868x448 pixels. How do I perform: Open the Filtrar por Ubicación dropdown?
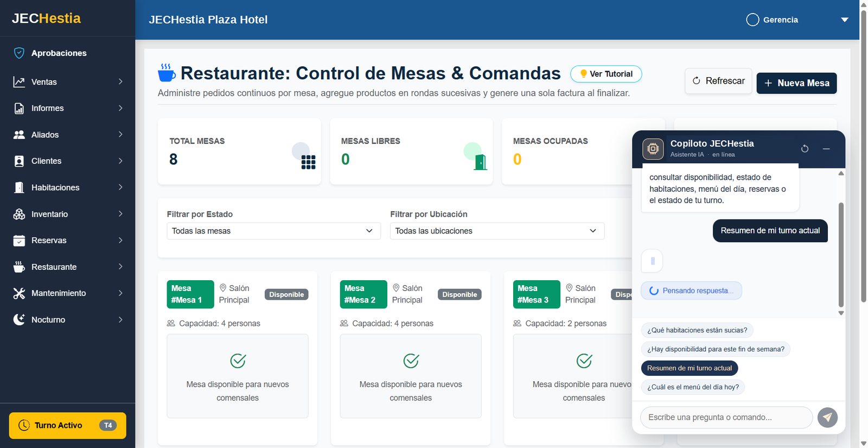click(497, 231)
